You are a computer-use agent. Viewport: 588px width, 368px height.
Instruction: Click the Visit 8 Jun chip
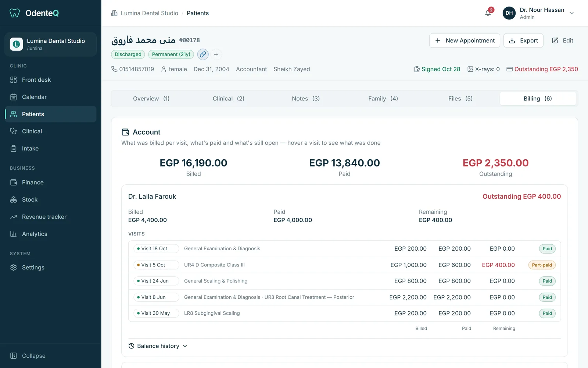point(156,297)
